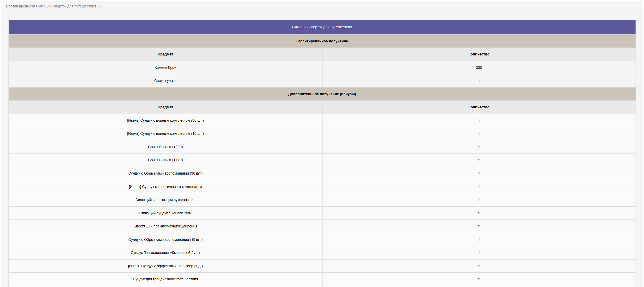Click first 'Количество' column header

(479, 54)
